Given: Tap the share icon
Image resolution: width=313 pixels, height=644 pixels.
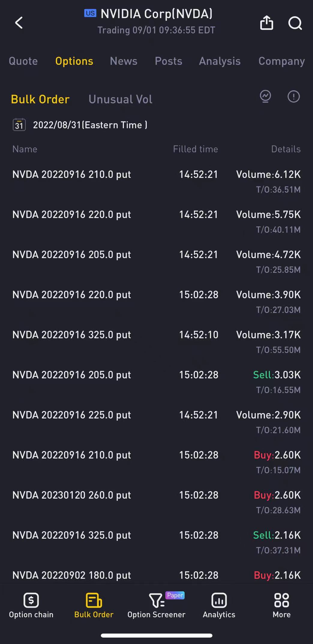Looking at the screenshot, I should [x=266, y=23].
